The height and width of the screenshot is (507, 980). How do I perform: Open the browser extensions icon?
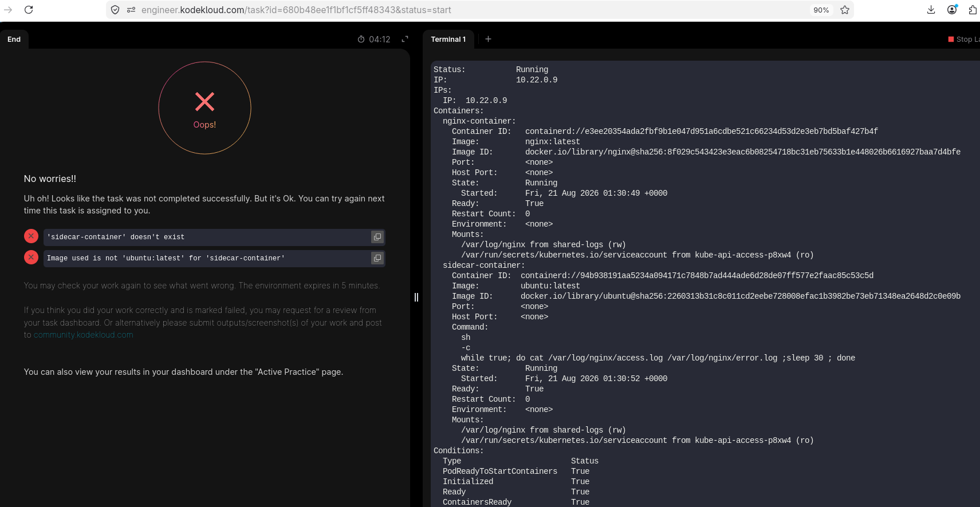point(973,10)
